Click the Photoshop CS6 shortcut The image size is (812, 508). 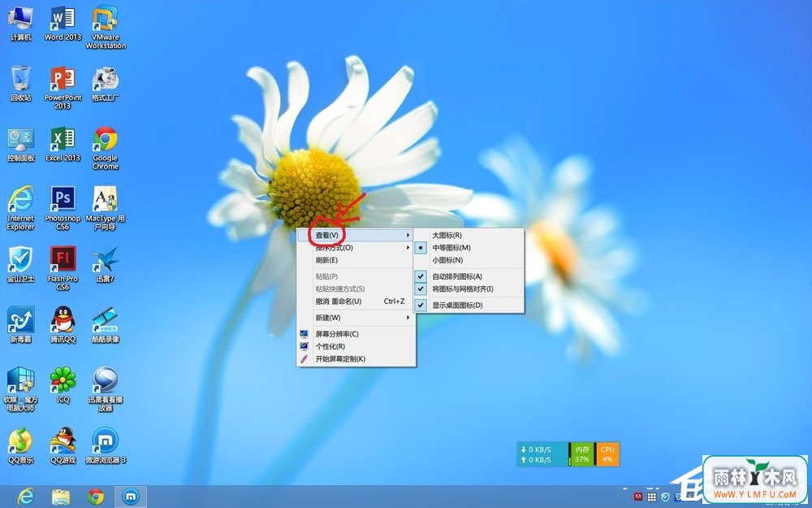[63, 208]
